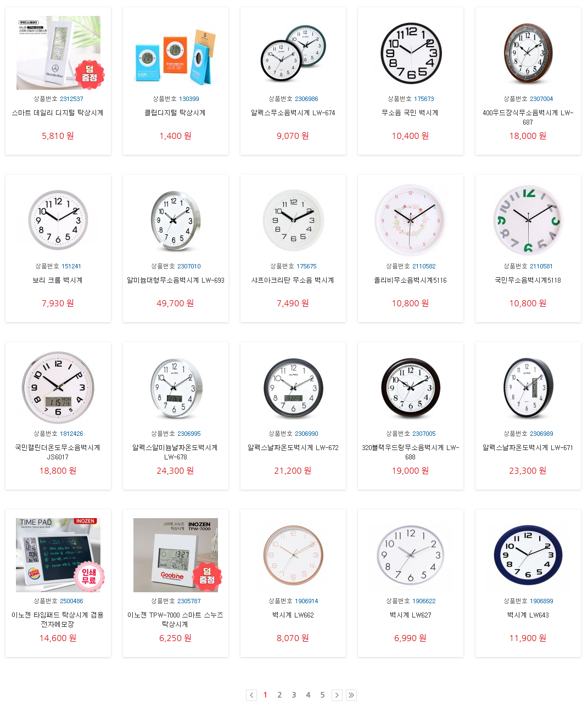
Task: Open page 2 of product list
Action: tap(279, 695)
